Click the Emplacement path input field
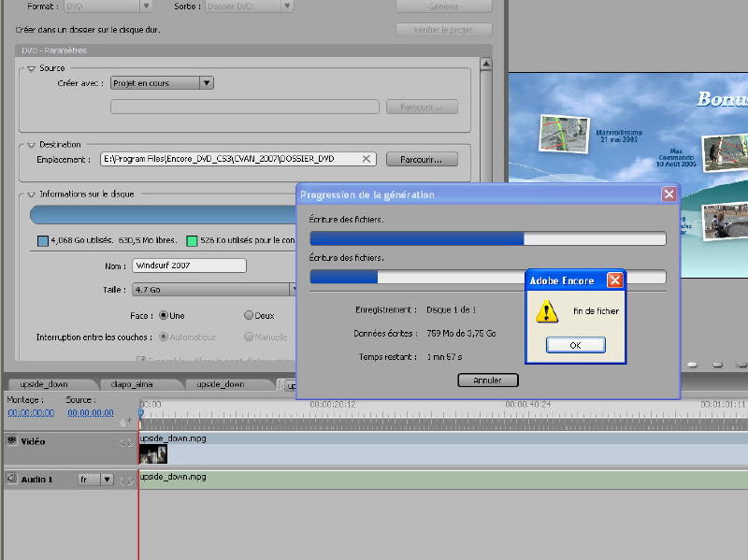The height and width of the screenshot is (560, 748). coord(238,159)
